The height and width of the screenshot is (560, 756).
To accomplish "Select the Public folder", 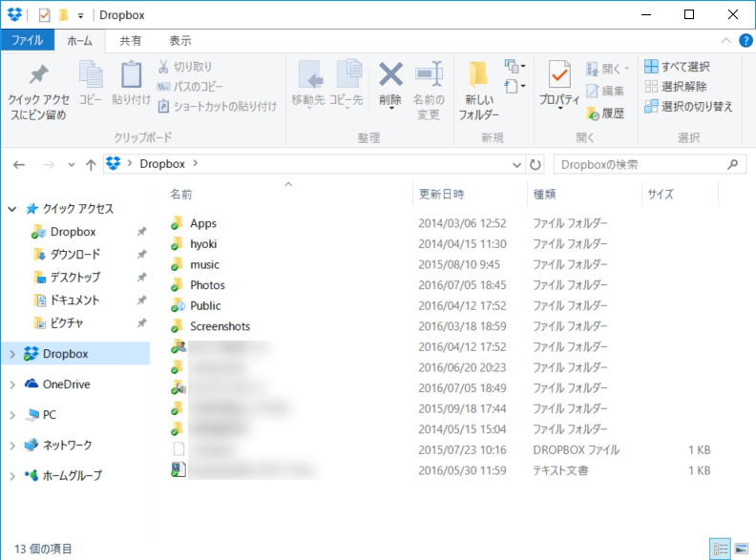I will point(205,306).
